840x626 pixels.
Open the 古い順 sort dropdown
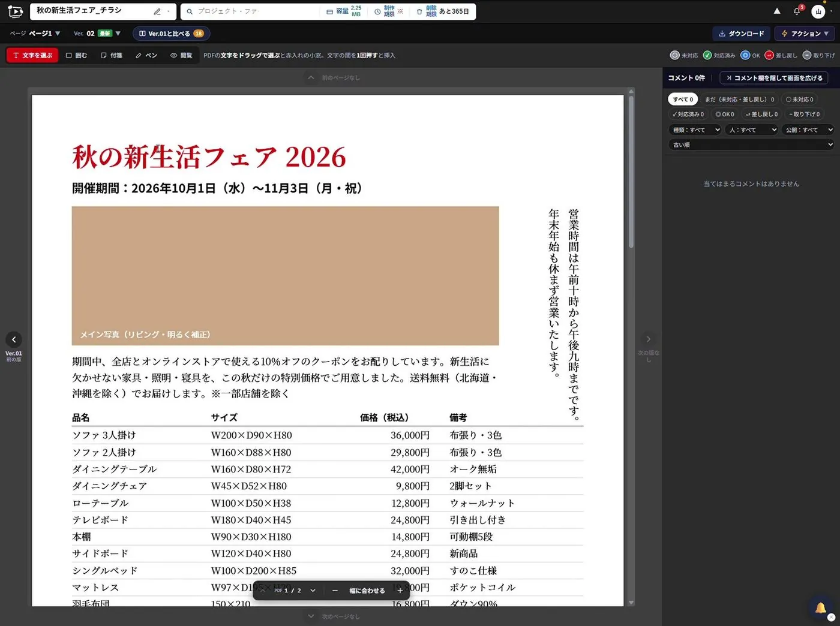coord(752,145)
